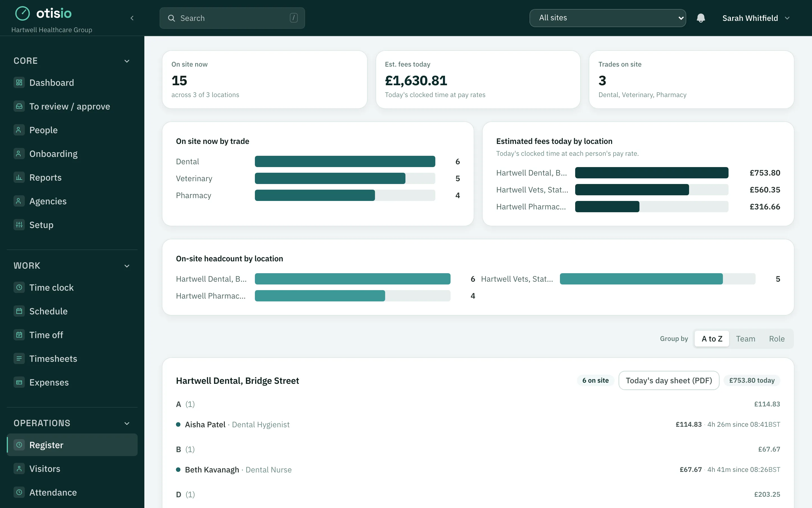Download Today's day sheet (PDF)
812x508 pixels.
click(669, 380)
